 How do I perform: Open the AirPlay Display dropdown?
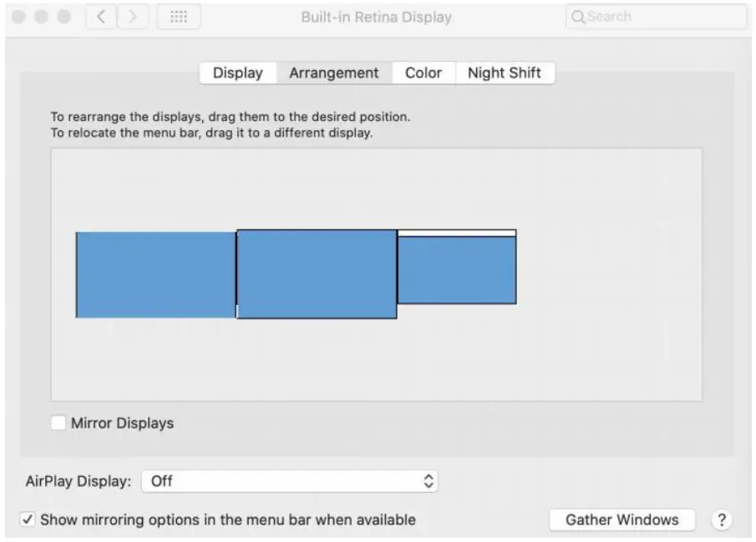290,481
